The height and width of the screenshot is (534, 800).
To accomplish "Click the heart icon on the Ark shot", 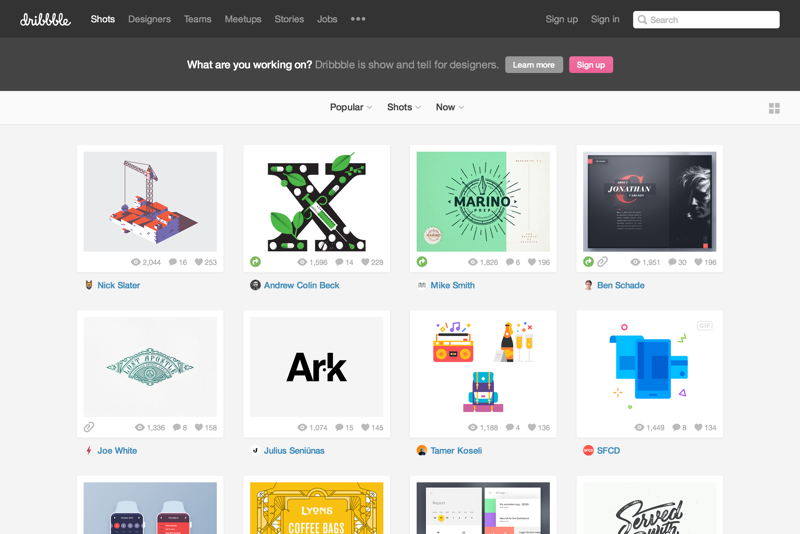I will pyautogui.click(x=365, y=427).
